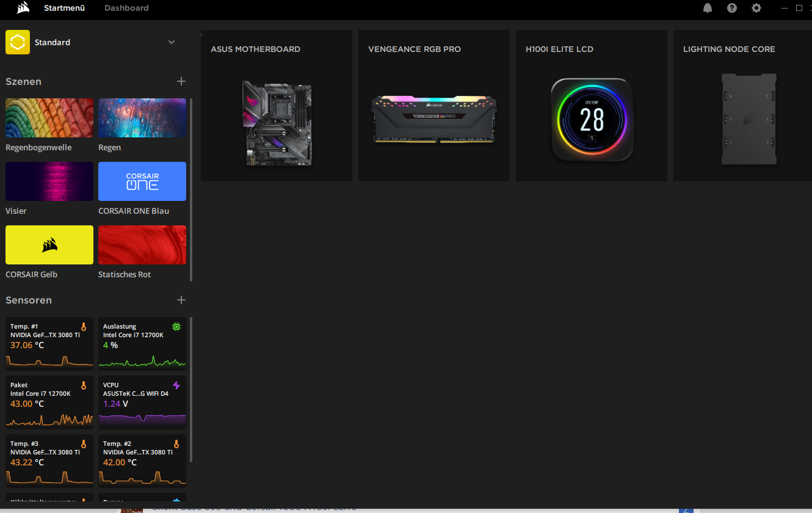Switch to the Startmenü tab

click(x=64, y=8)
